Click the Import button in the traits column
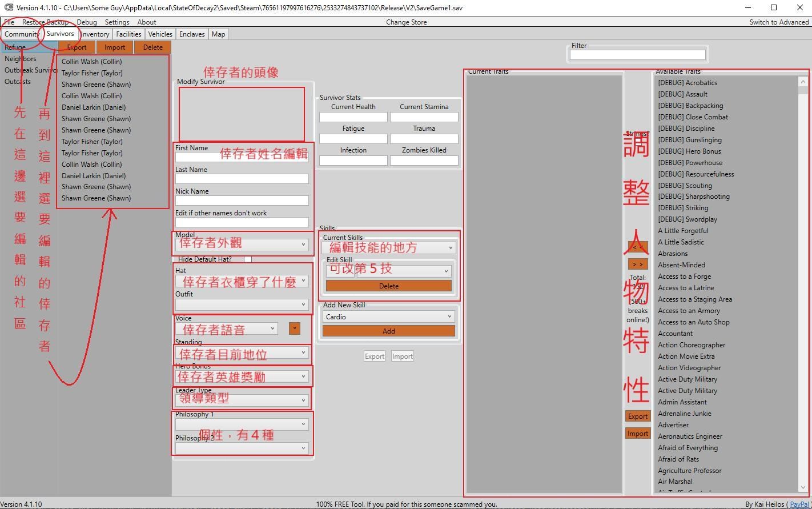The width and height of the screenshot is (812, 509). (638, 434)
